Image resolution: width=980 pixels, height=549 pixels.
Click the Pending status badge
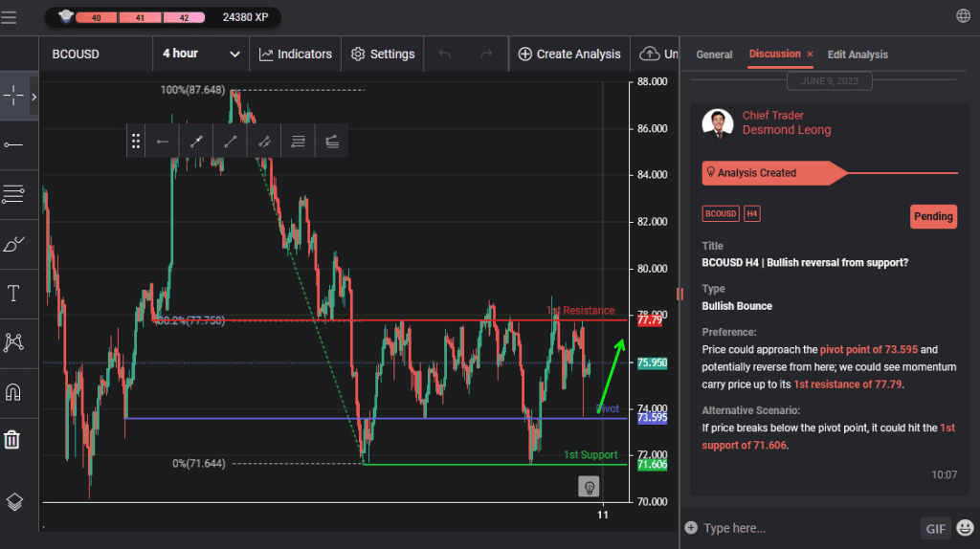click(x=933, y=217)
